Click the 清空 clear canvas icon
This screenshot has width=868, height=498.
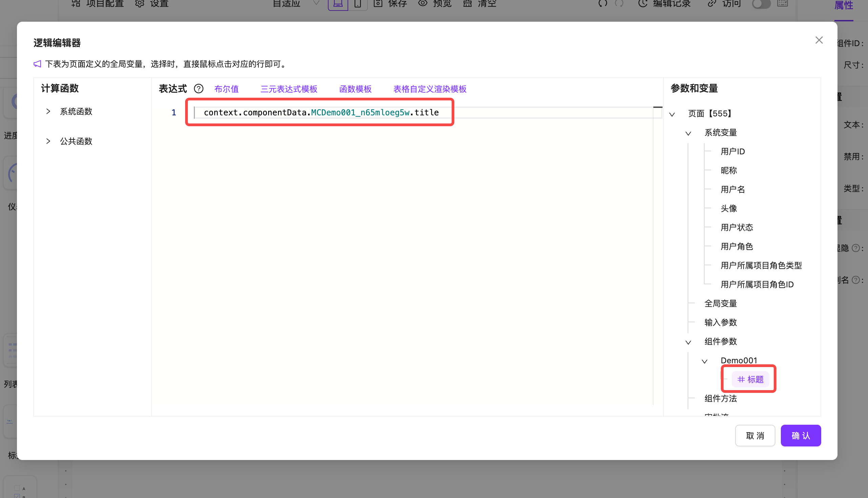click(x=467, y=4)
